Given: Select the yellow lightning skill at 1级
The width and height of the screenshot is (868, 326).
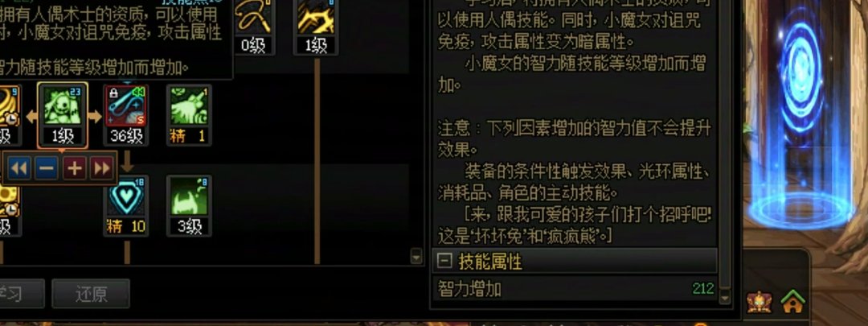Looking at the screenshot, I should pos(316,17).
